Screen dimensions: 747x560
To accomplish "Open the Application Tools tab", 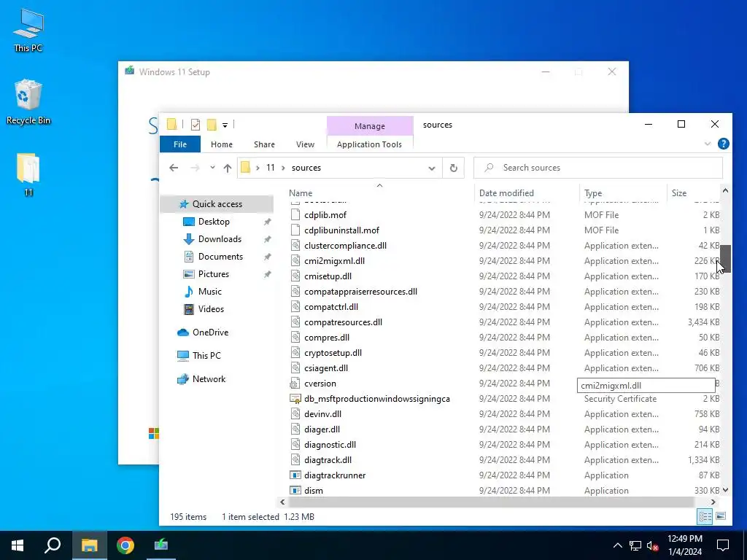I will [369, 144].
